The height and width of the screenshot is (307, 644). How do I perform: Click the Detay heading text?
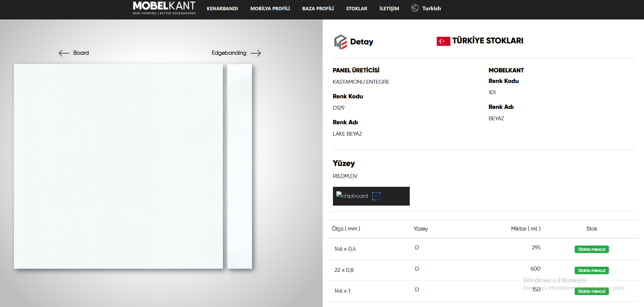[362, 42]
